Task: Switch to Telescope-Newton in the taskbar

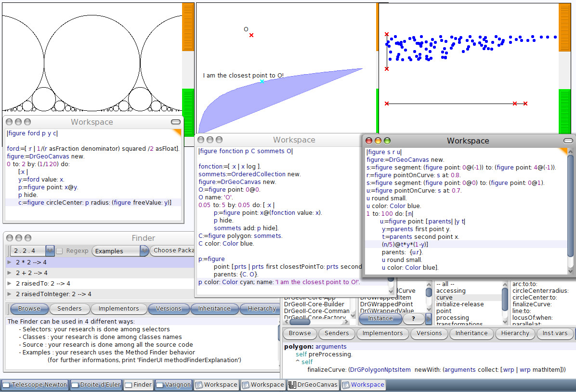Action: click(35, 385)
